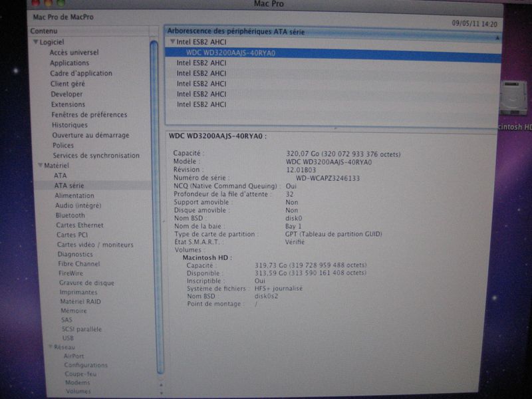Show Audio (intégré) information

[78, 205]
